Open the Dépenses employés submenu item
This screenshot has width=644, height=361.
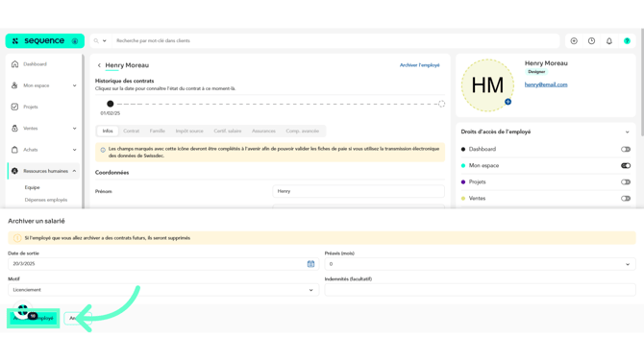point(45,200)
